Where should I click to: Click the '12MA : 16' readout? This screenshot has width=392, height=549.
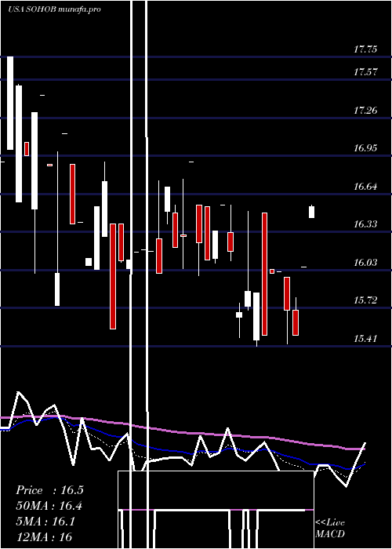point(44,537)
